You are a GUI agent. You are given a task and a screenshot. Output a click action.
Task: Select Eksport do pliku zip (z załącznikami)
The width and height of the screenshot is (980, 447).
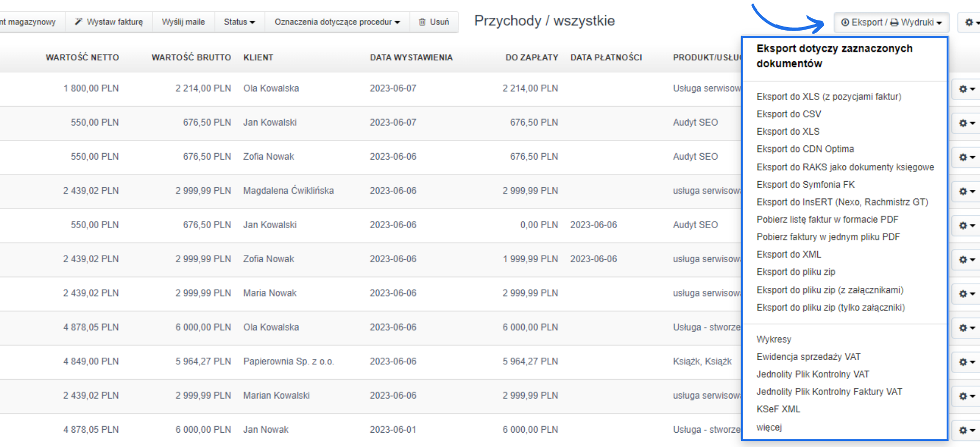click(830, 290)
